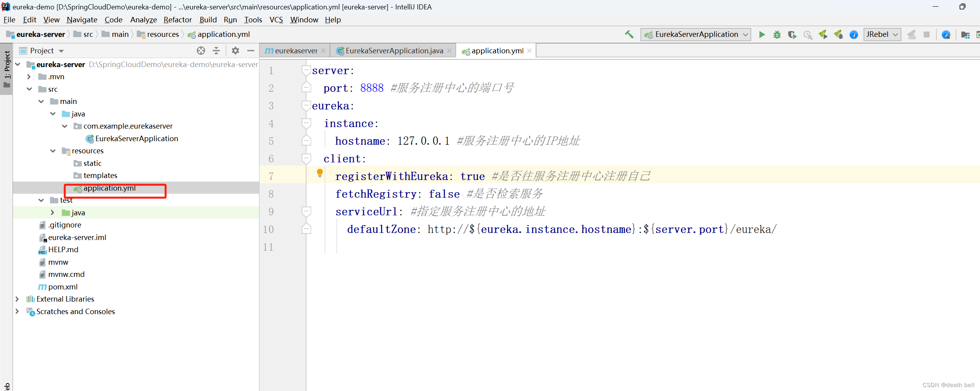Close the EurekaServerApplication.java tab
This screenshot has width=980, height=391.
[449, 51]
